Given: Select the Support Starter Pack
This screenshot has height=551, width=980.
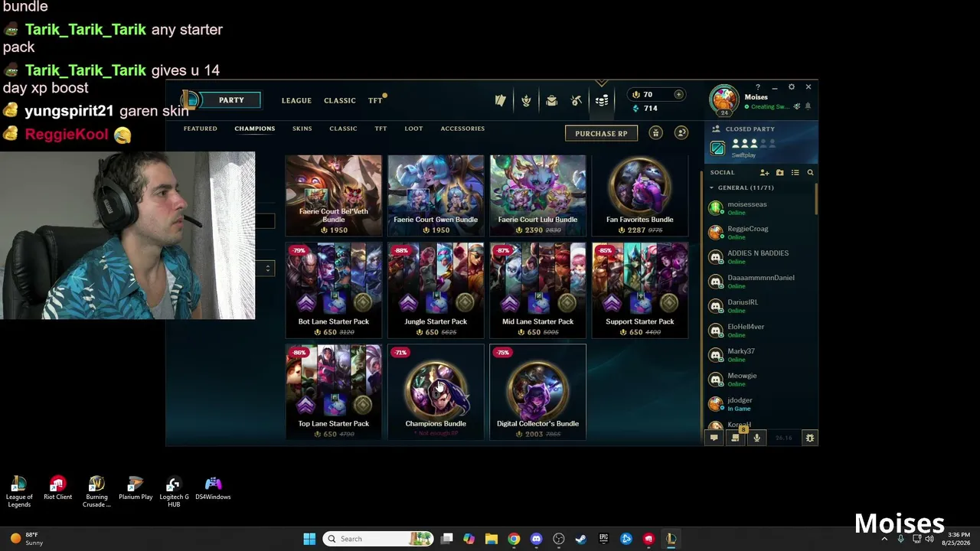Looking at the screenshot, I should pyautogui.click(x=640, y=290).
